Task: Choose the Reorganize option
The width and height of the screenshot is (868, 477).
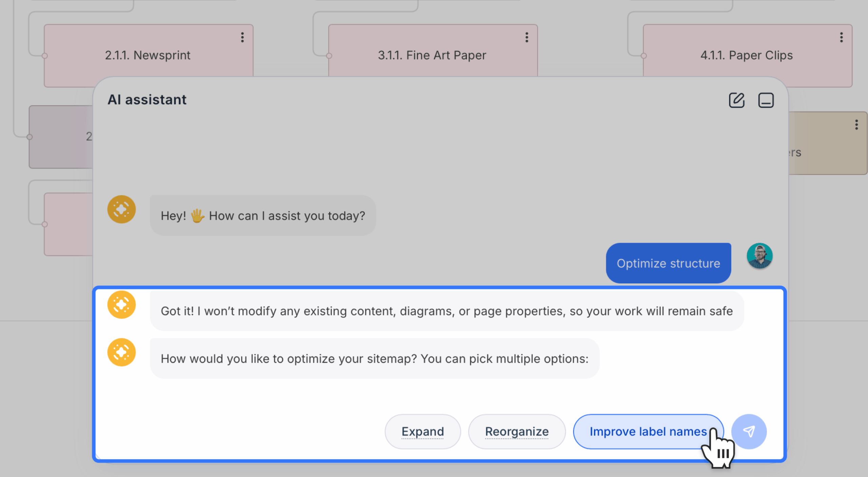Action: pyautogui.click(x=517, y=431)
